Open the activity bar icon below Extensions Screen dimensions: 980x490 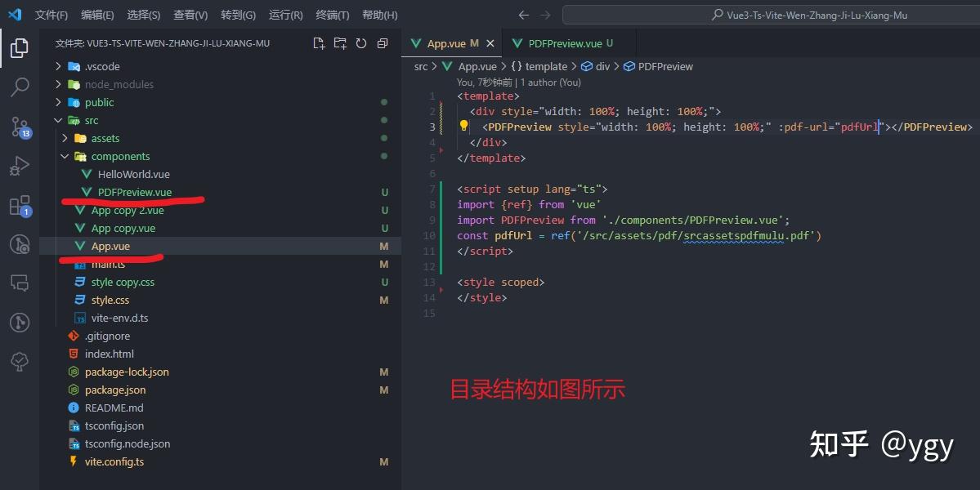pos(20,244)
